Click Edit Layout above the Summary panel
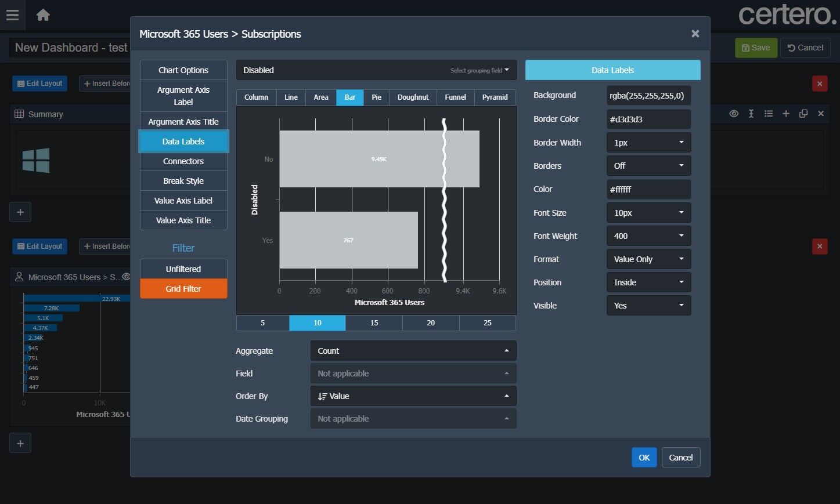 (39, 84)
